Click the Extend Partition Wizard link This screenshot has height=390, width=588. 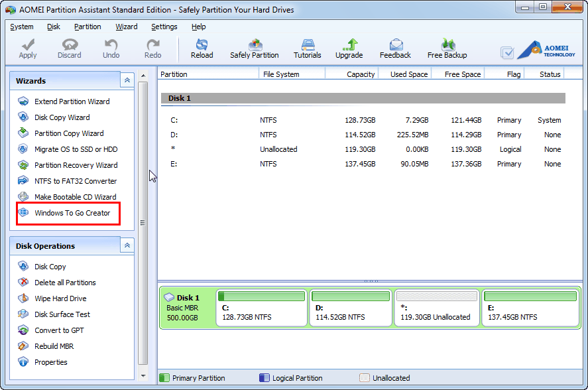pos(72,101)
